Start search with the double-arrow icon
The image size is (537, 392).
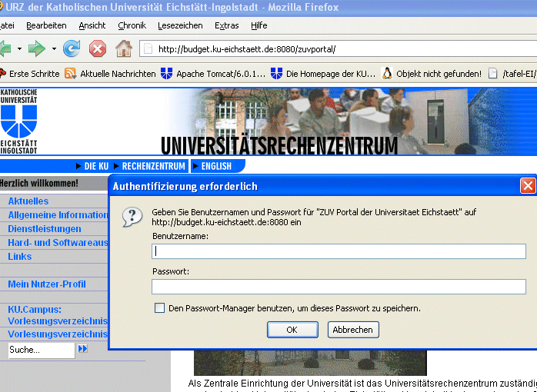pyautogui.click(x=82, y=349)
